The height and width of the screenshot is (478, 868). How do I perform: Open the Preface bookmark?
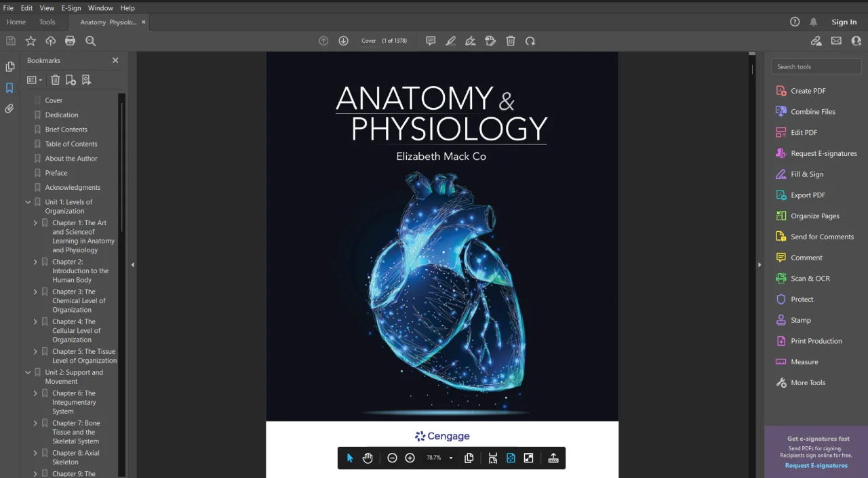pos(56,173)
